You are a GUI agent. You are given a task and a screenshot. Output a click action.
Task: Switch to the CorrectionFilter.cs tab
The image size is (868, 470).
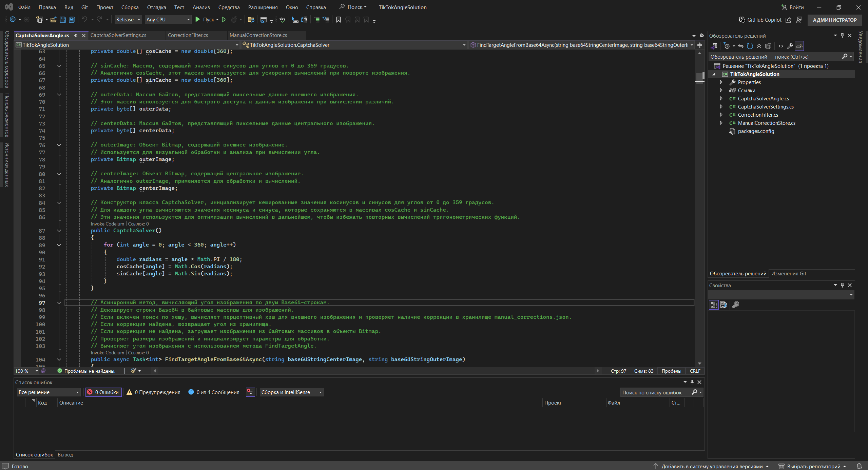point(188,35)
